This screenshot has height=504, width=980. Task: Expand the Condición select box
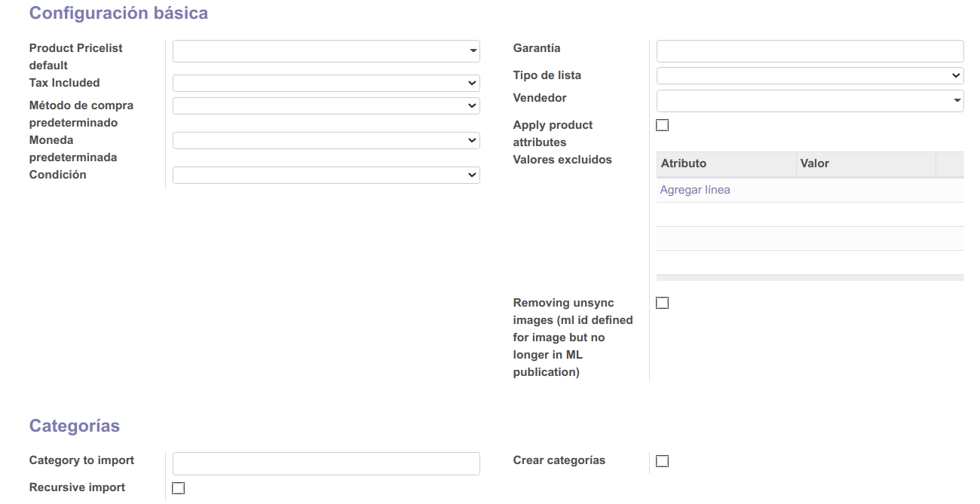(326, 175)
